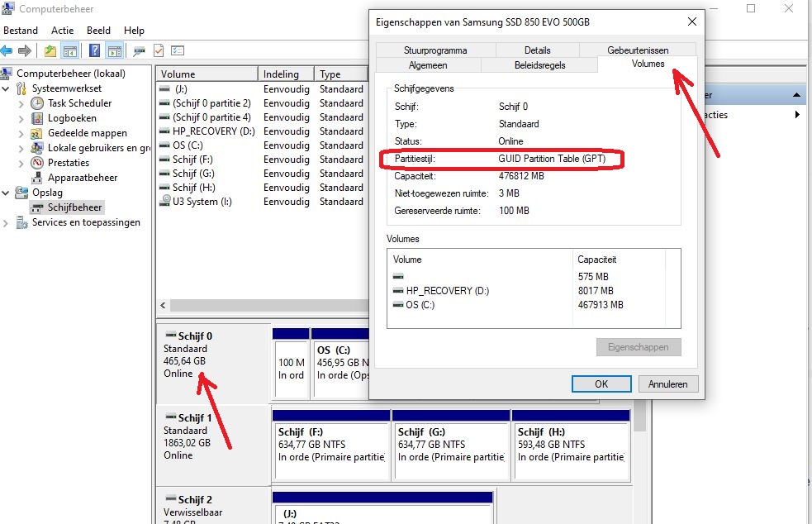Click the Annuleren button

pos(667,383)
